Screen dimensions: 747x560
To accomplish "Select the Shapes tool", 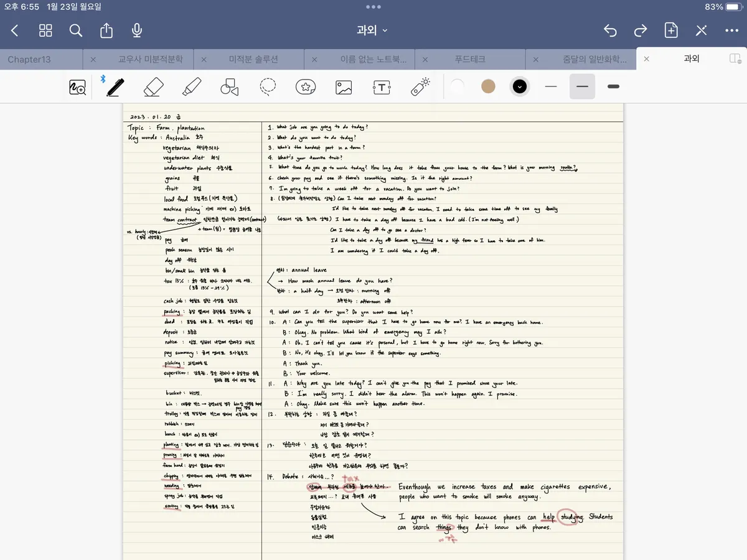I will pyautogui.click(x=230, y=87).
